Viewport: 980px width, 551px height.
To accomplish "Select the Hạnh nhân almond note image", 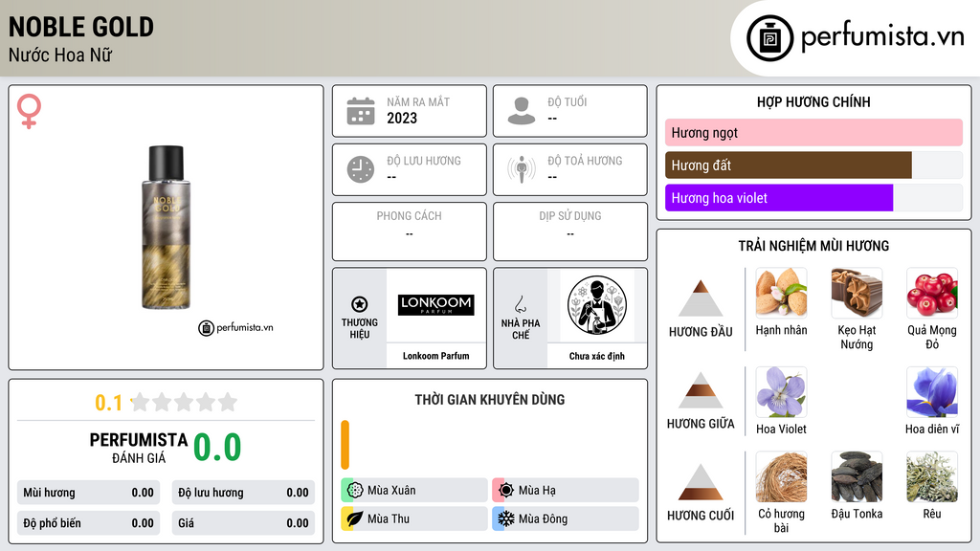I will 781,293.
